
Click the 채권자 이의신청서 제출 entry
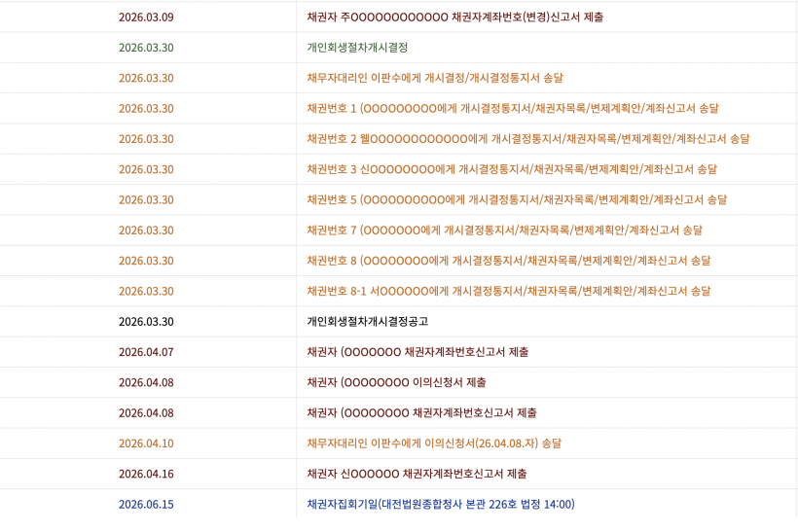coord(396,382)
